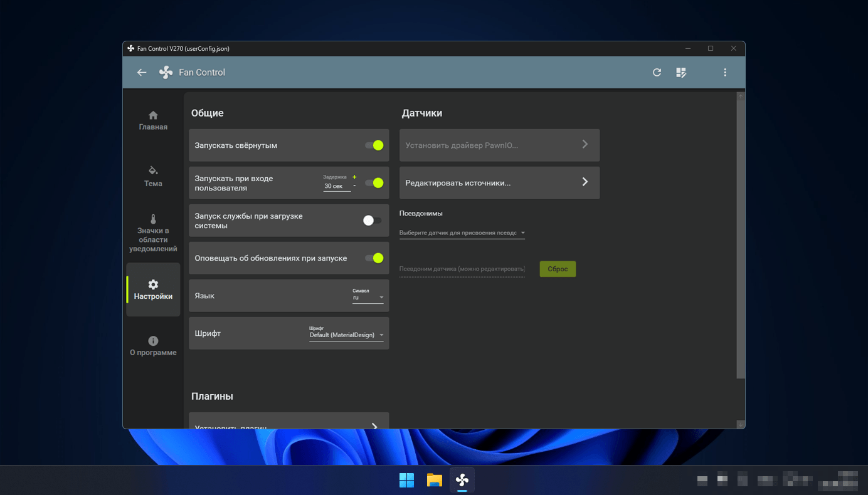Decrease delay with the minus stepper
Image resolution: width=868 pixels, height=495 pixels.
[354, 185]
